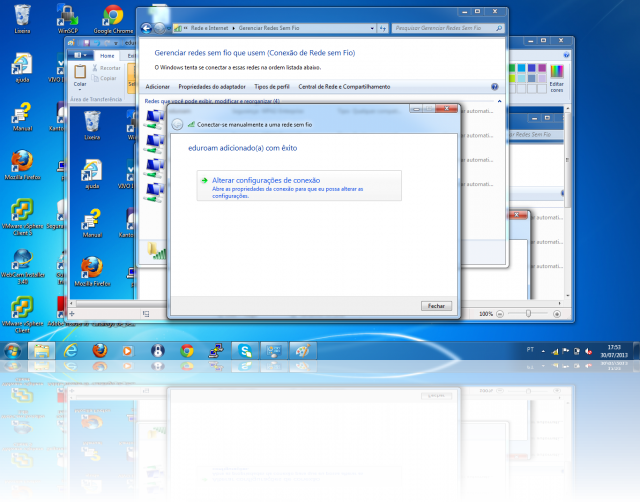This screenshot has width=640, height=504.
Task: Open Windows Media Player from the taskbar
Action: tap(128, 351)
